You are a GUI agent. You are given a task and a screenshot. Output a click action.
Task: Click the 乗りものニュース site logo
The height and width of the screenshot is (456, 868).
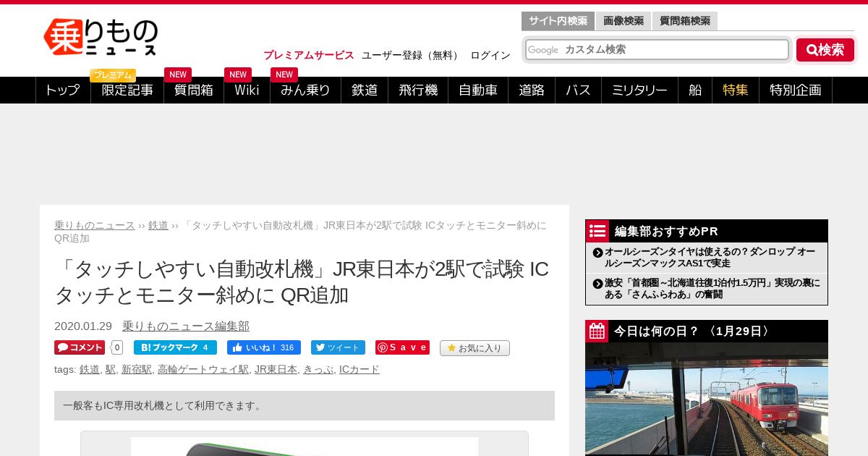[x=101, y=37]
